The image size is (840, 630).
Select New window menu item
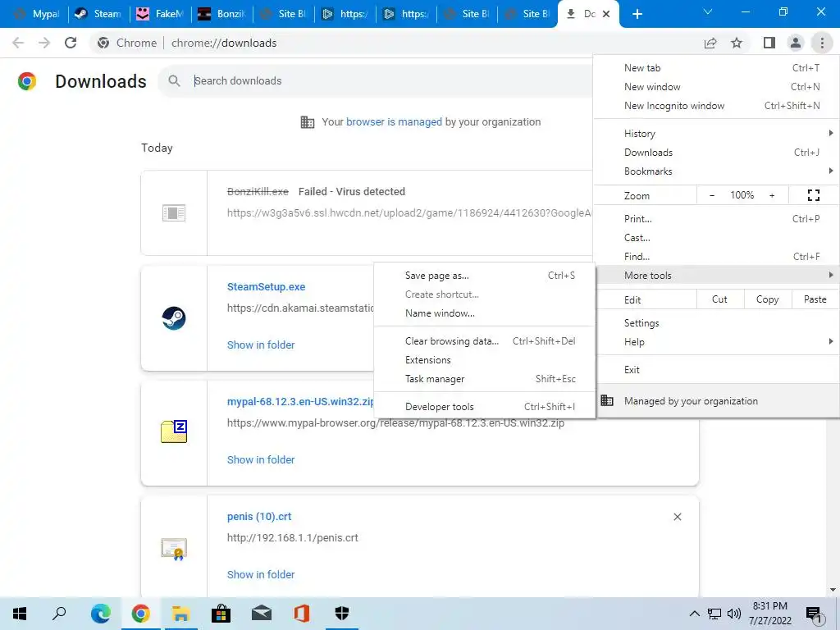pos(716,87)
